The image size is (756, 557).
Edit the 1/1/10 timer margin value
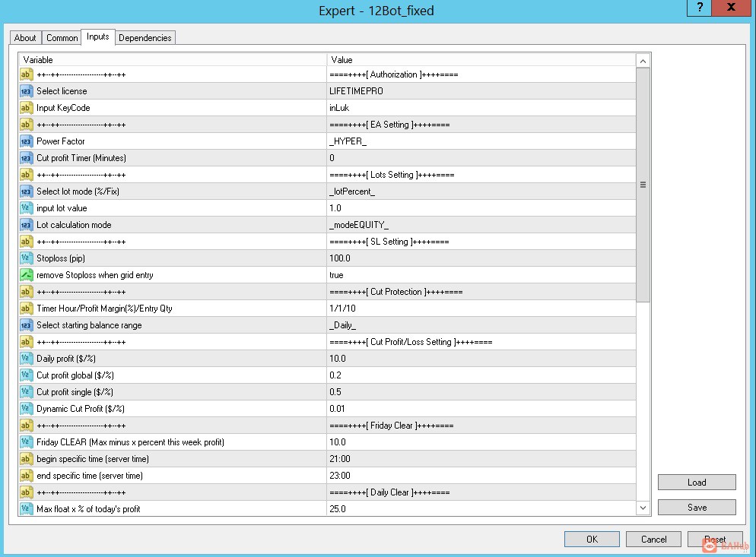tap(481, 309)
